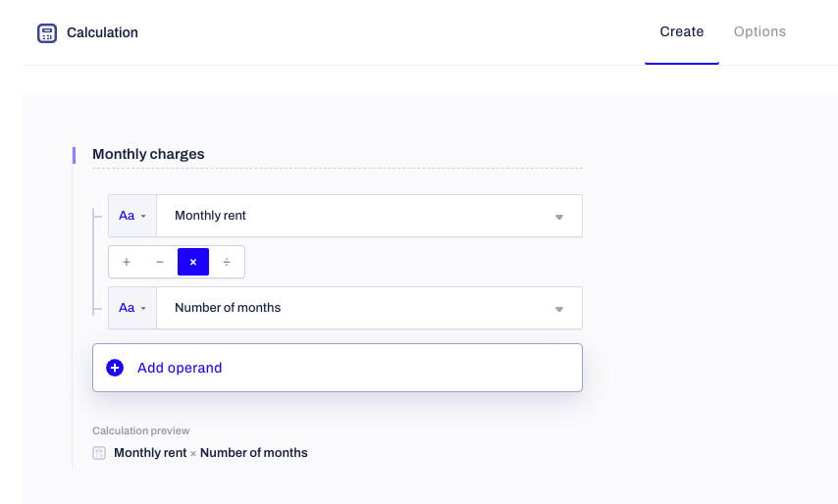This screenshot has height=504, width=838.
Task: Click the blue plus circle icon
Action: (x=115, y=368)
